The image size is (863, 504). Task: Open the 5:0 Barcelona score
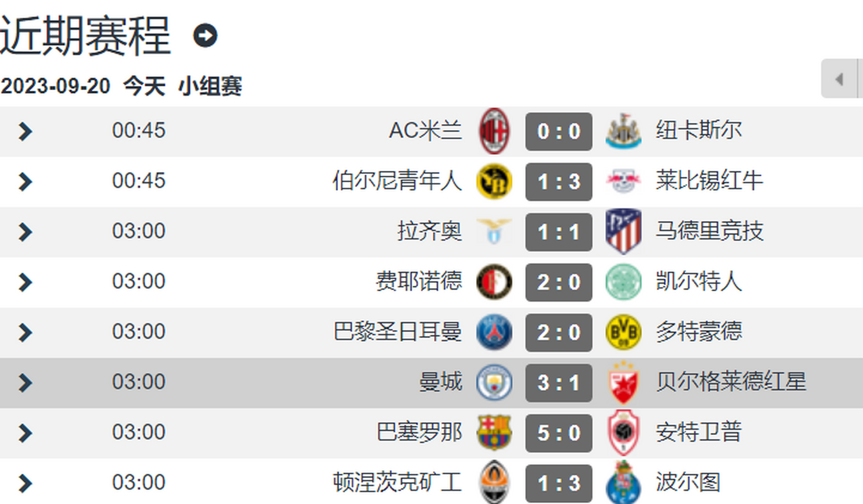559,433
